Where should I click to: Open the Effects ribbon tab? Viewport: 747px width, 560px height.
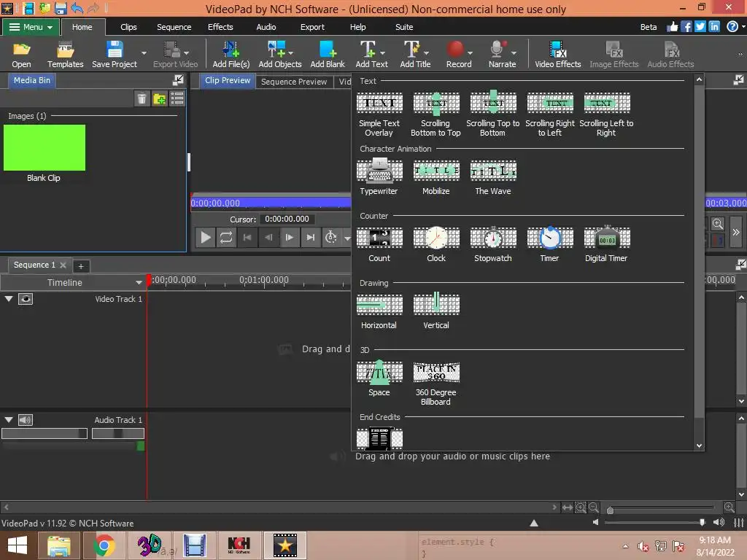click(x=220, y=27)
